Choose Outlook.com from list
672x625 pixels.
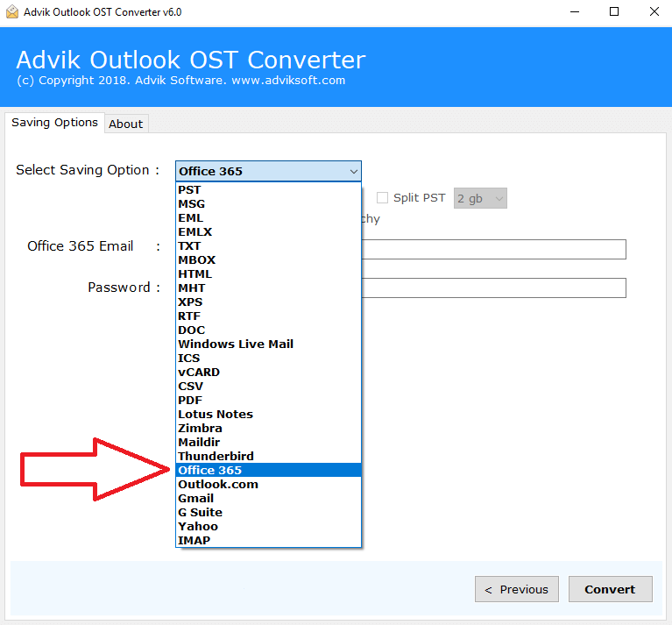click(x=268, y=484)
